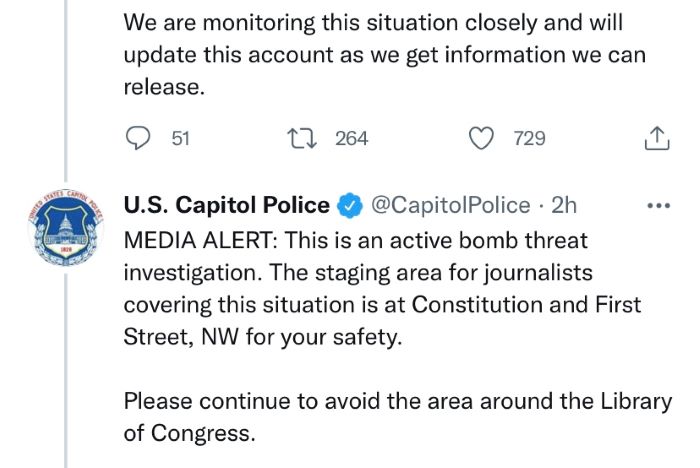Click the blue verified badge
Screen dimensions: 700x468
click(350, 205)
